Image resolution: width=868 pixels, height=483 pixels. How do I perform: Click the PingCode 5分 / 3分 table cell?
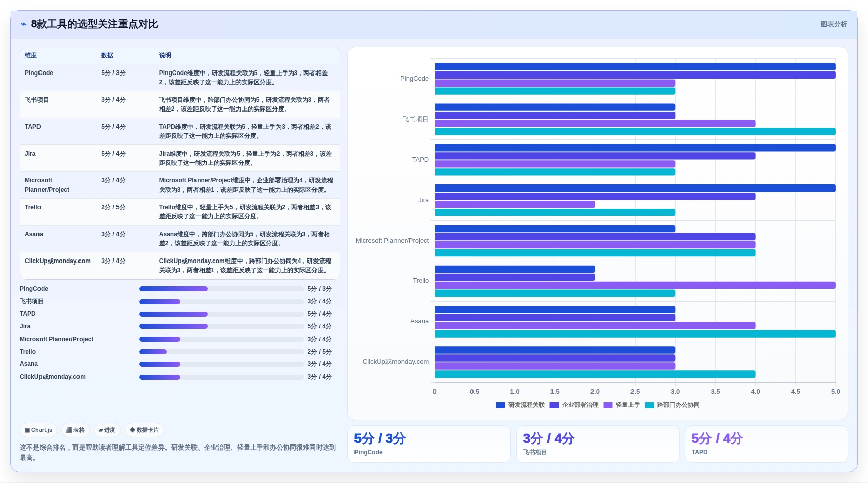[113, 73]
